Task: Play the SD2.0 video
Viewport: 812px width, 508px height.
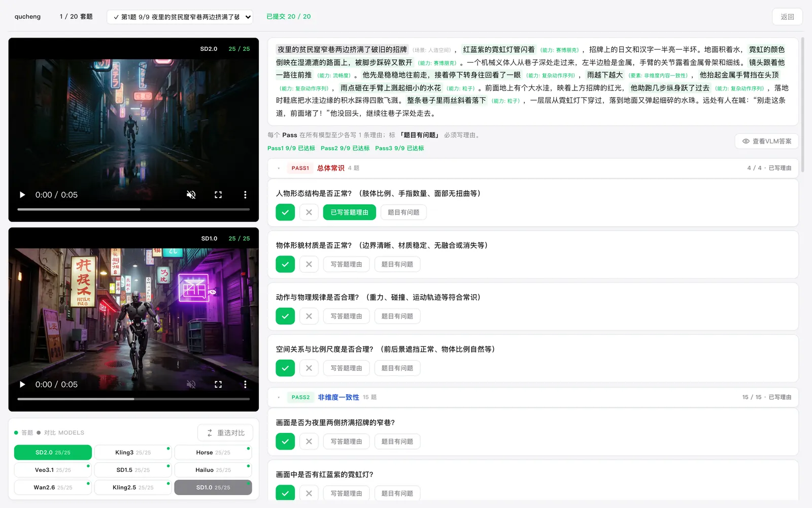Action: (x=22, y=195)
